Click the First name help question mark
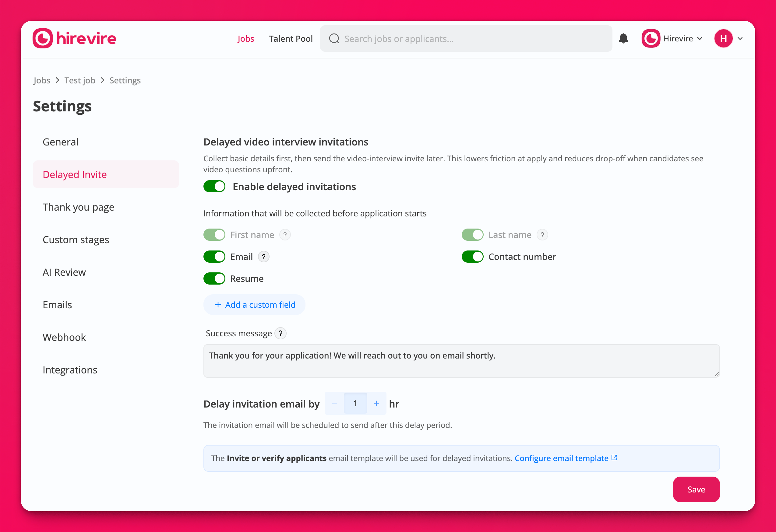Screen dimensions: 776x532 tap(285, 235)
